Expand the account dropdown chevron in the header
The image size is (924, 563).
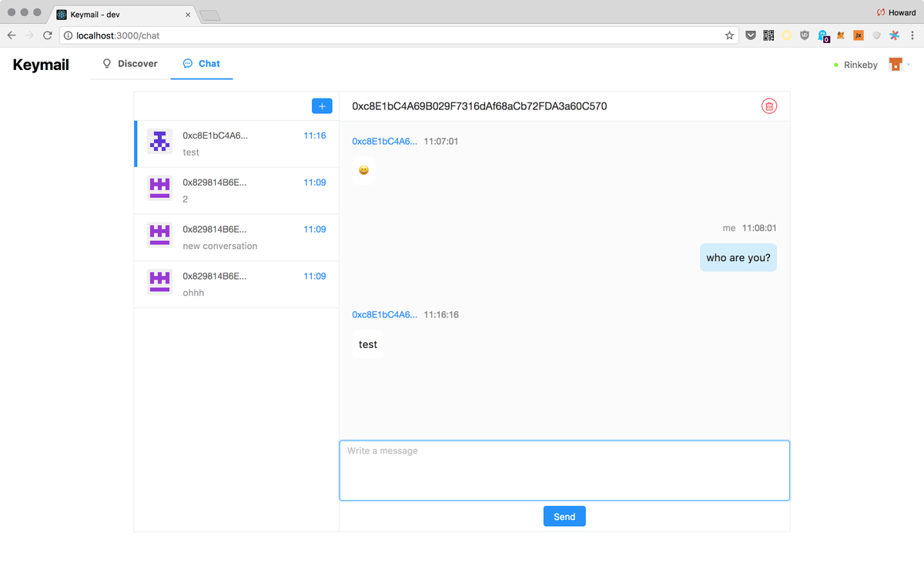coord(909,64)
